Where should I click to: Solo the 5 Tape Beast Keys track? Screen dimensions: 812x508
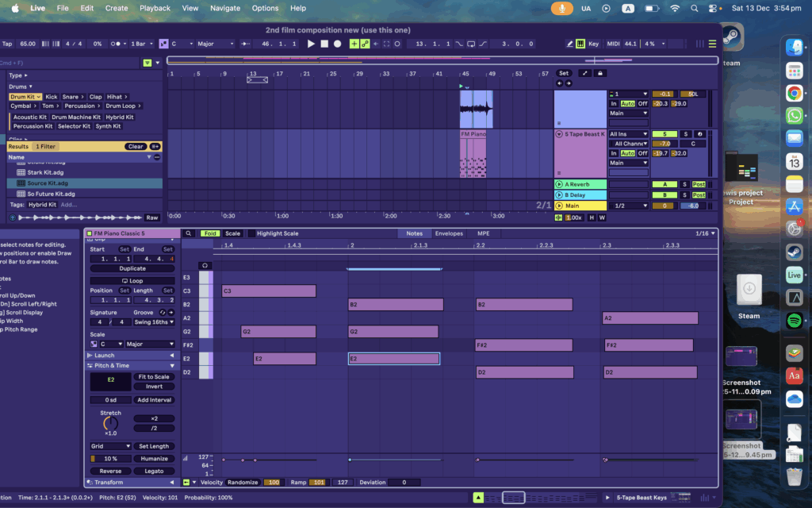click(x=685, y=134)
